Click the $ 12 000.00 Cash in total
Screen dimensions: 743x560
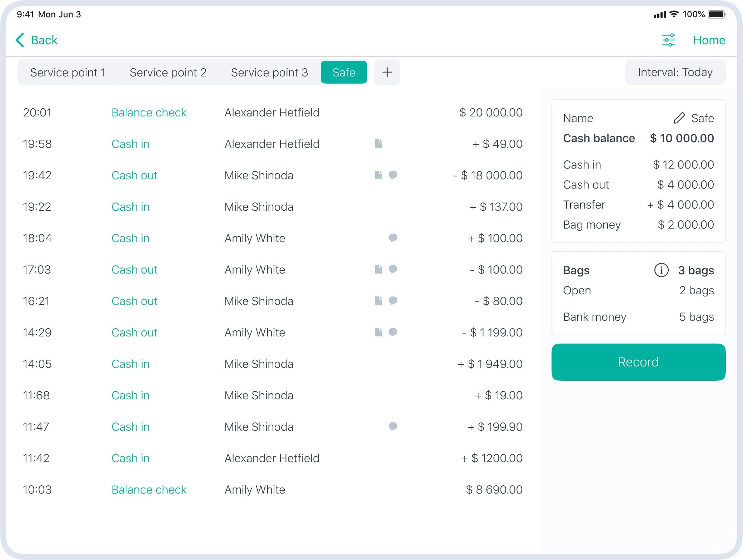point(683,165)
